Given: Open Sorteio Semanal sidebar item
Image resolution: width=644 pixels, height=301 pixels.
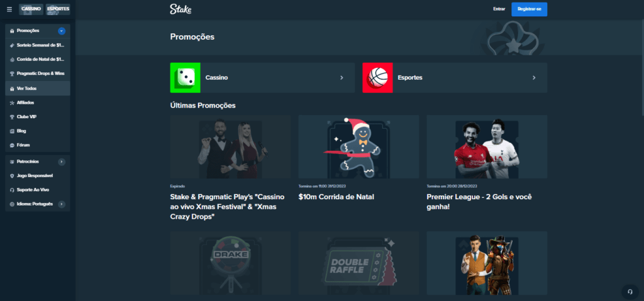Looking at the screenshot, I should pos(37,45).
